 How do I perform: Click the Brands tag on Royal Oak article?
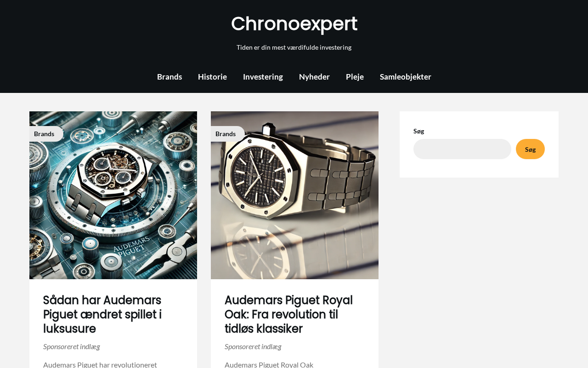(226, 134)
